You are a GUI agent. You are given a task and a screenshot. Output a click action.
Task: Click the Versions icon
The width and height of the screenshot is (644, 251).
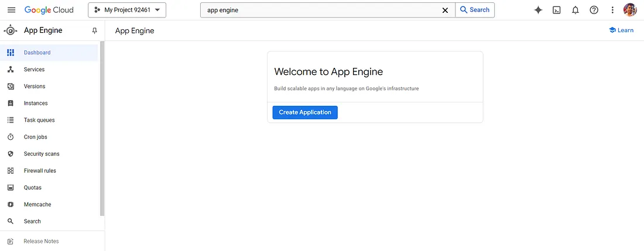[11, 86]
